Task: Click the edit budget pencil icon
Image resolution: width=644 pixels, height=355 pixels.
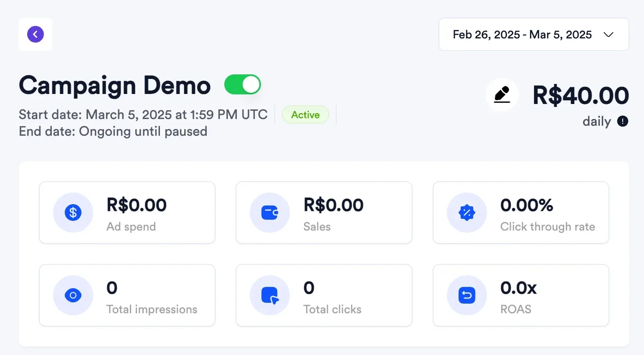Action: coord(502,94)
